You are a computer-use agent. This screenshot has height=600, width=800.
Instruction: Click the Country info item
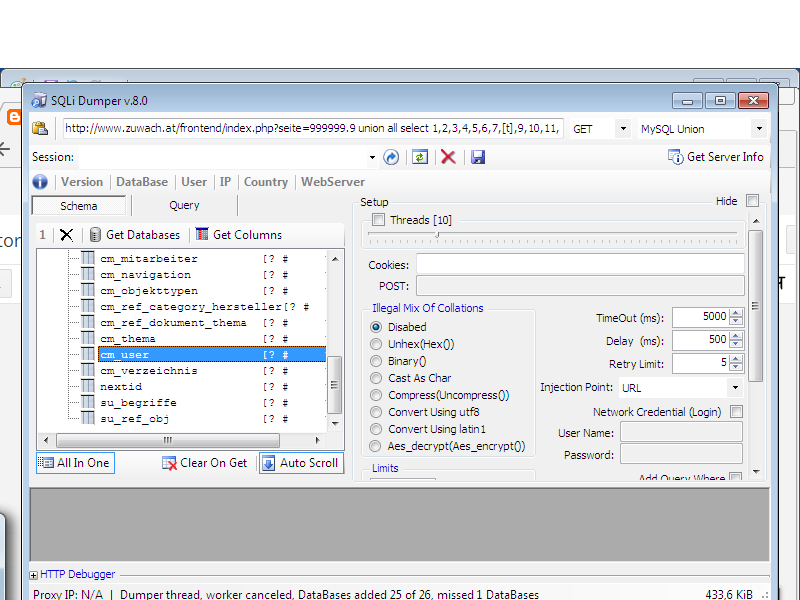pyautogui.click(x=266, y=182)
